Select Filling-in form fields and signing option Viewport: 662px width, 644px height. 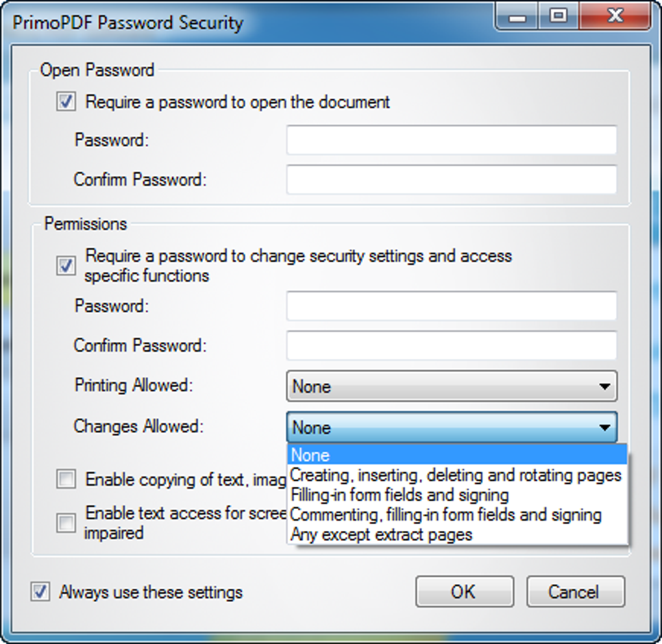click(399, 495)
